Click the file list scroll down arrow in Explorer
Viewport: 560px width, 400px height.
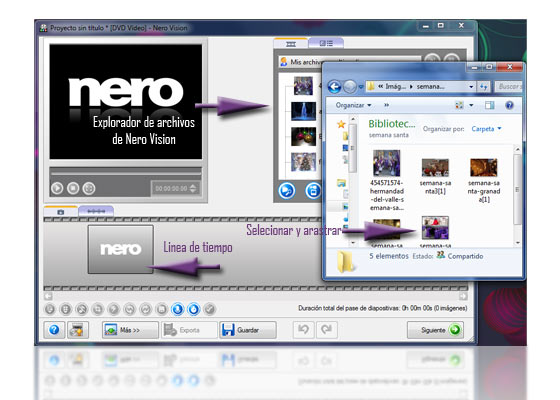517,242
